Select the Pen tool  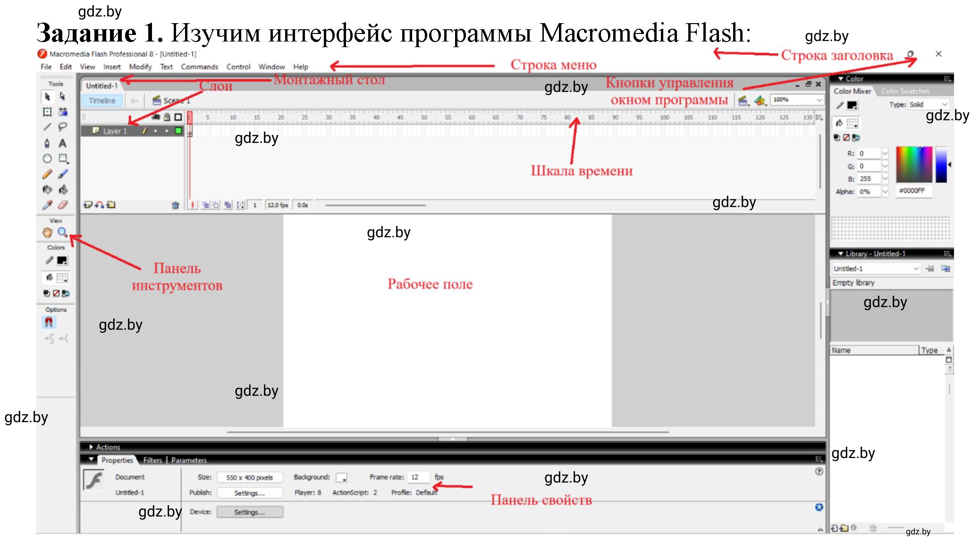point(47,143)
